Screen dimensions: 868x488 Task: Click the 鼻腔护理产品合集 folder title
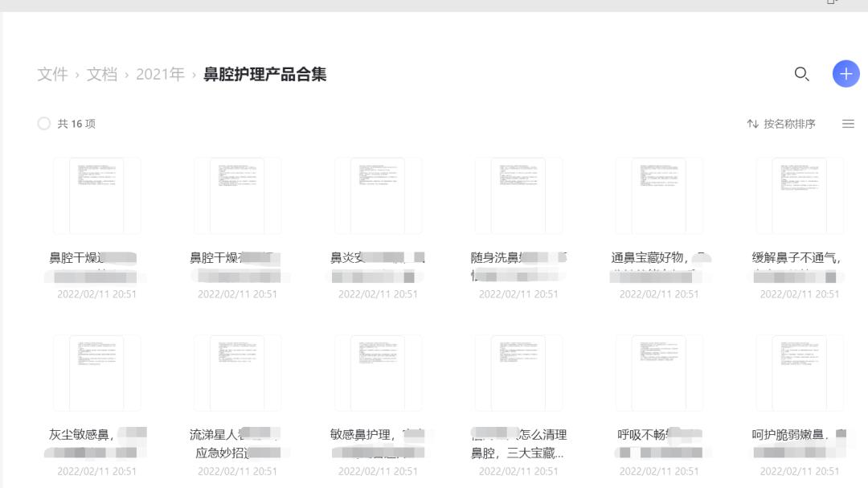click(265, 73)
